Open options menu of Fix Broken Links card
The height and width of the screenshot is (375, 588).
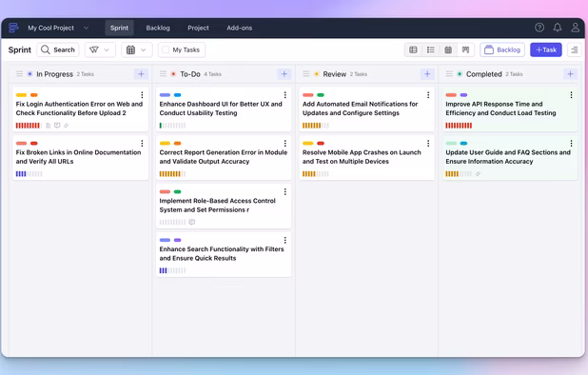click(x=142, y=144)
